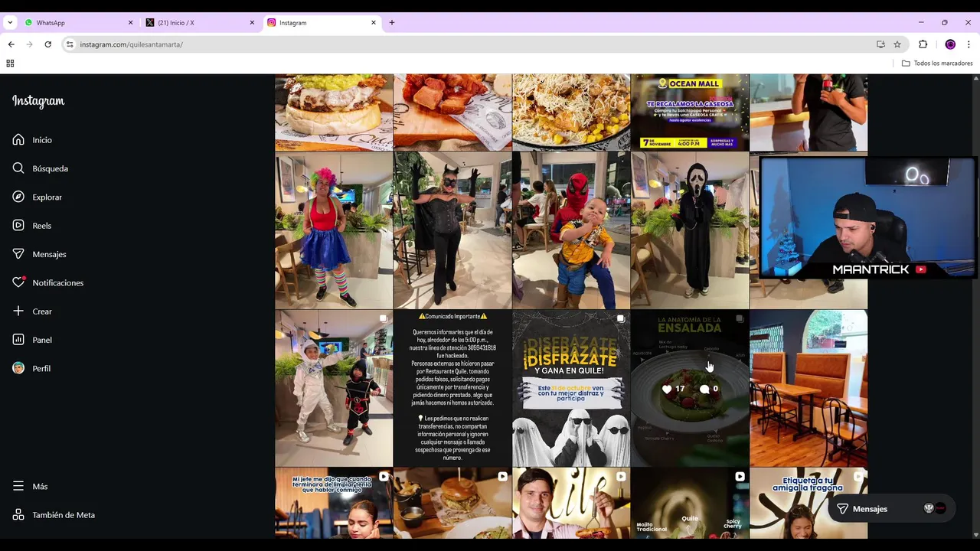Open Reels icon in sidebar
The image size is (980, 551).
point(18,226)
